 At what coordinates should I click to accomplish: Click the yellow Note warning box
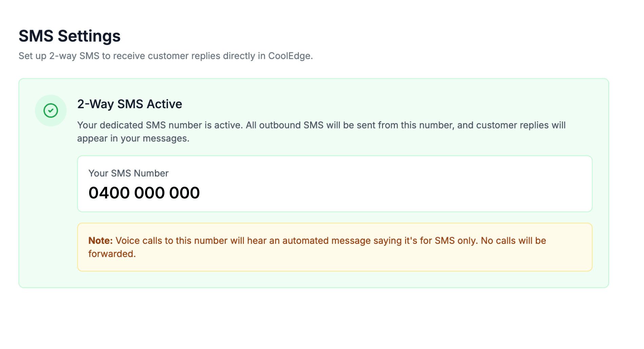pos(335,247)
